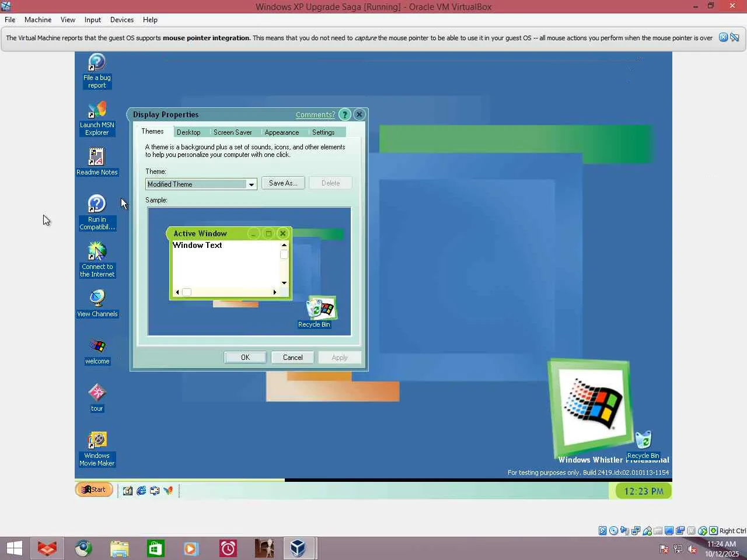Open the Windows Movie Maker shortcut
Image resolution: width=747 pixels, height=560 pixels.
97,449
